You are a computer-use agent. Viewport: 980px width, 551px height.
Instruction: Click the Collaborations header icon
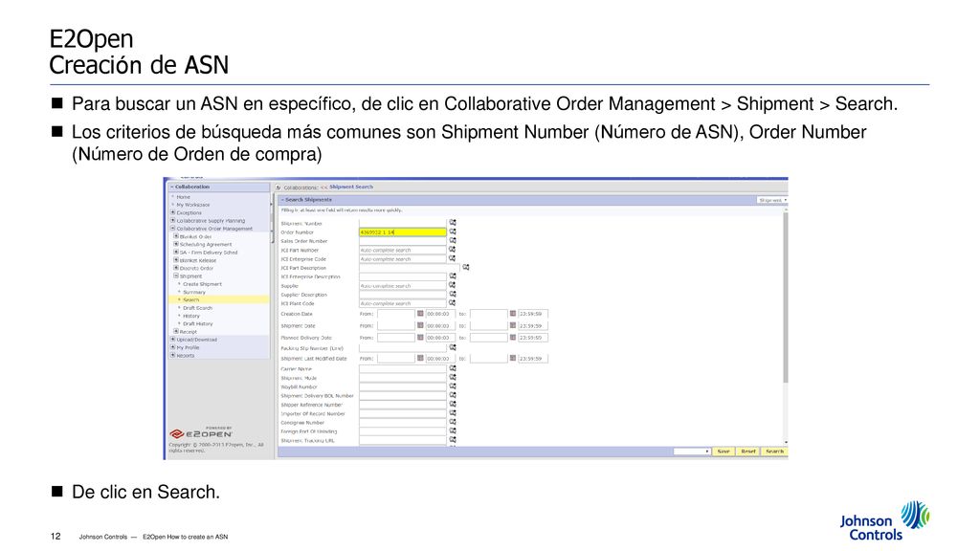pyautogui.click(x=278, y=187)
